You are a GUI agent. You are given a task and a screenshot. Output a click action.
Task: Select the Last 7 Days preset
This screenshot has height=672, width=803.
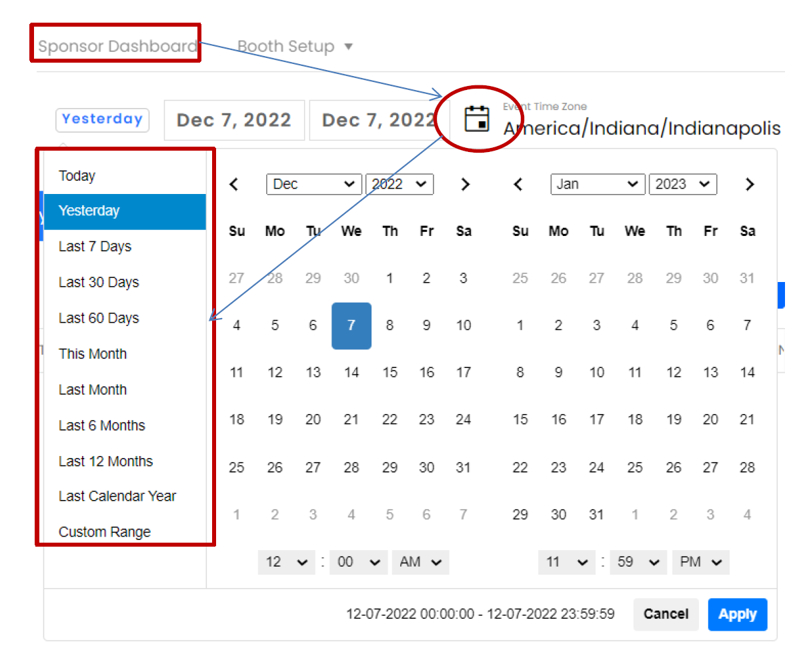[95, 247]
